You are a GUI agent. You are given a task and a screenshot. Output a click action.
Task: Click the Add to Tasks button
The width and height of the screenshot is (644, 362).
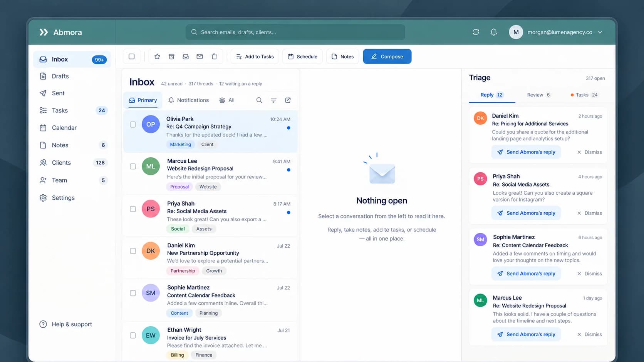tap(255, 57)
